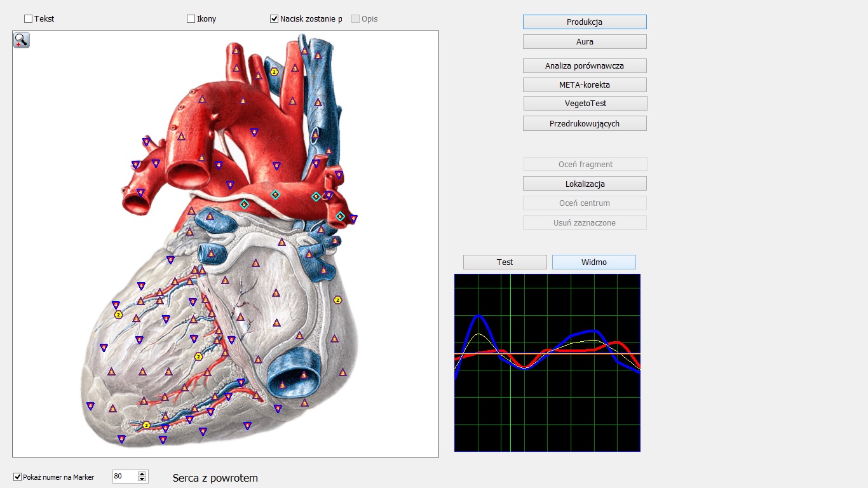The width and height of the screenshot is (868, 488).
Task: Click the Przedrukowujących button
Action: [x=585, y=123]
